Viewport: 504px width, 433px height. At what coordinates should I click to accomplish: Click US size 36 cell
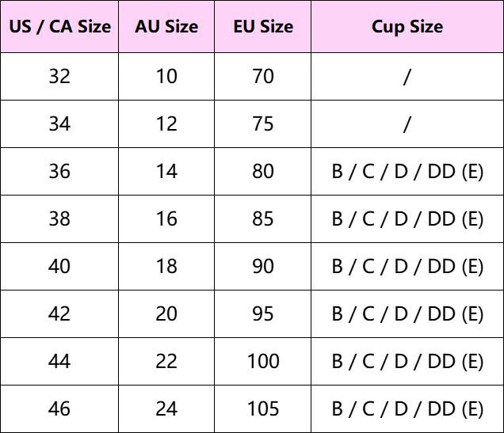pyautogui.click(x=59, y=172)
